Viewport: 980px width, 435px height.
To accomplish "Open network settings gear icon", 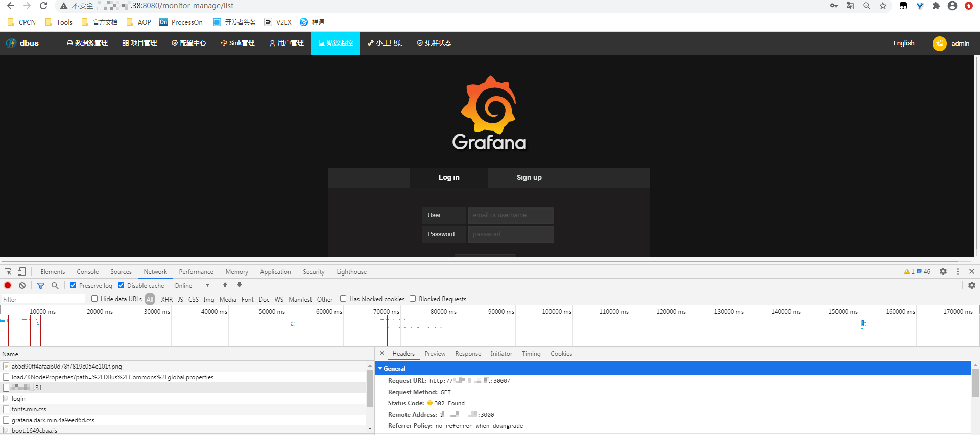I will point(971,285).
